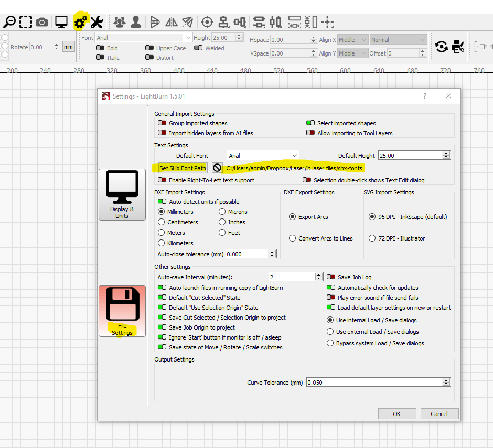Enable Right-To-Left text support switch
This screenshot has width=493, height=448.
click(162, 180)
